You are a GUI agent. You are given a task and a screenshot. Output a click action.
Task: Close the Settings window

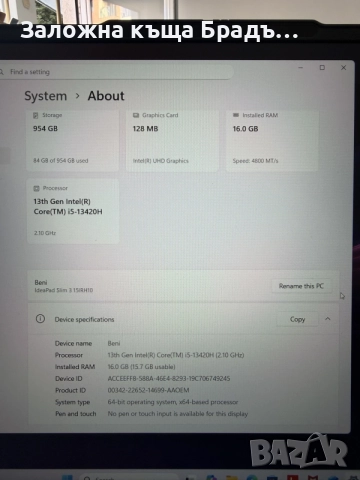[344, 68]
